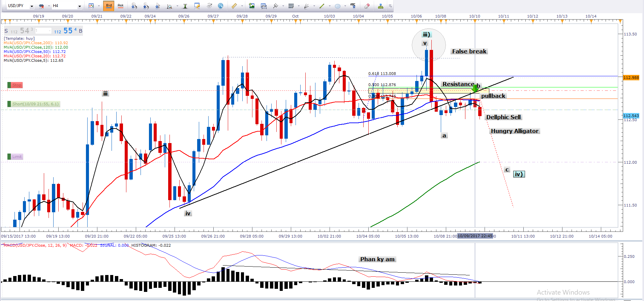Screen dimensions: 644x301
Task: Click the Fibonacci levels tool icon
Action: pos(291,6)
